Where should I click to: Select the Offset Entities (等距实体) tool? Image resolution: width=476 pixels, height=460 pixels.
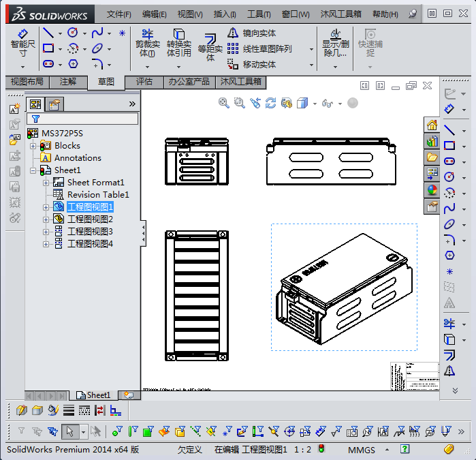210,45
